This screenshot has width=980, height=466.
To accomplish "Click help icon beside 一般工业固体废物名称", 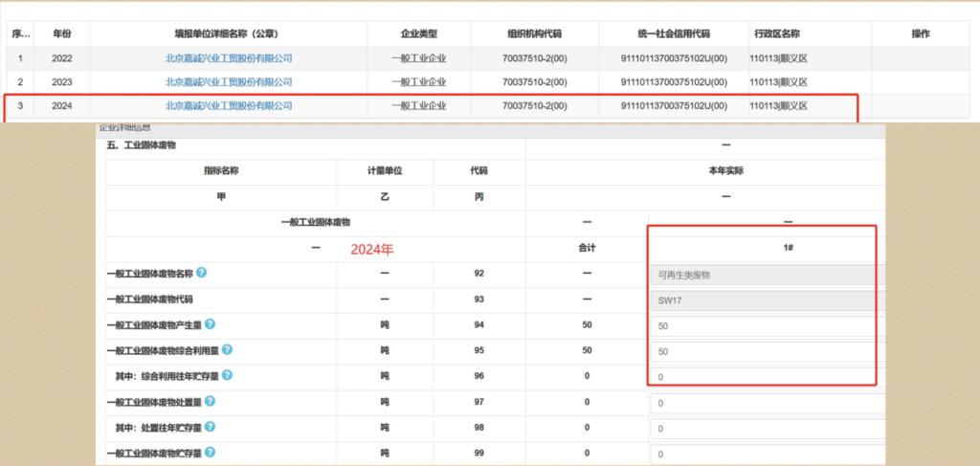I will [x=202, y=274].
